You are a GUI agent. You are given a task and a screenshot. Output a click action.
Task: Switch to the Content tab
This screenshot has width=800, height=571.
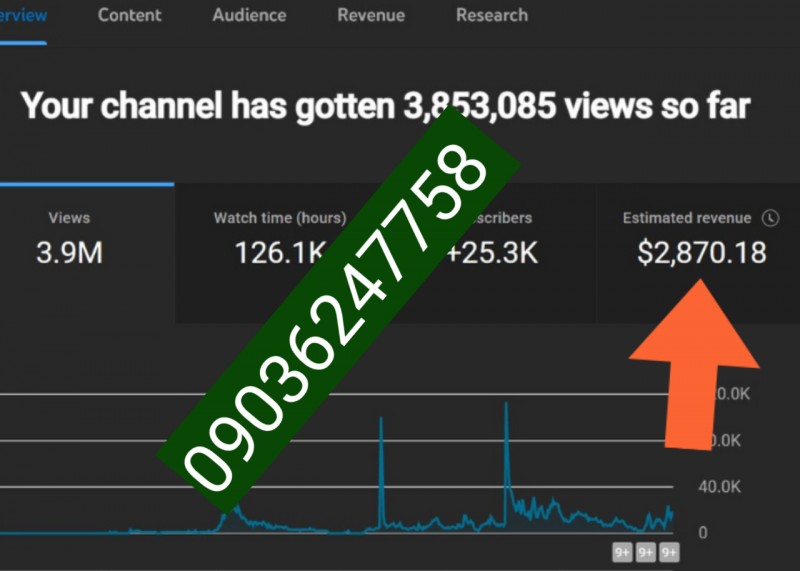tap(130, 15)
